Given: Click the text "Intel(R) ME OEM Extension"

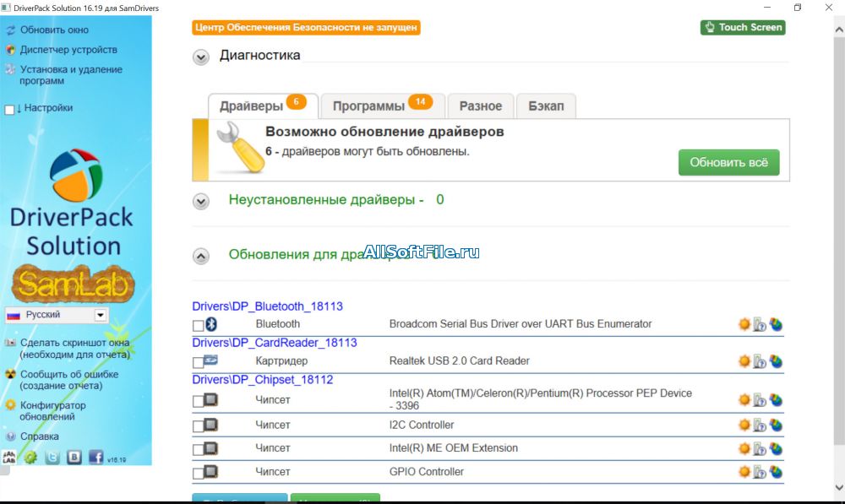Looking at the screenshot, I should tap(453, 448).
